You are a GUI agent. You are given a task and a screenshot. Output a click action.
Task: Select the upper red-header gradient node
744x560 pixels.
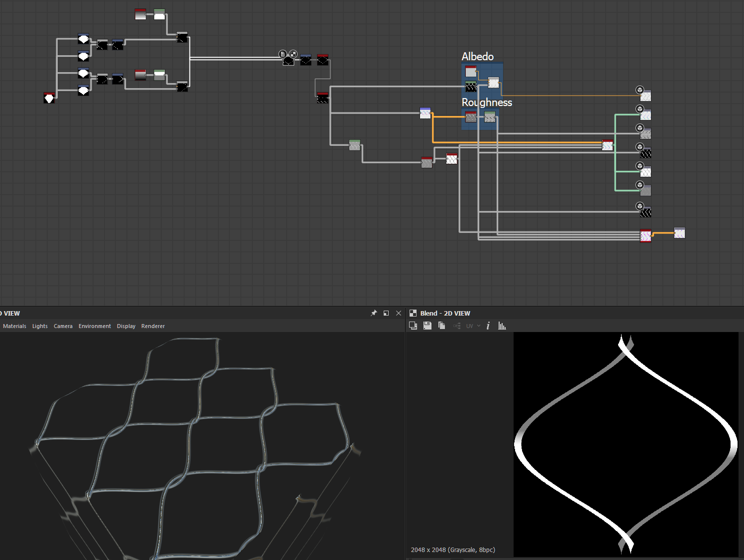tap(141, 14)
